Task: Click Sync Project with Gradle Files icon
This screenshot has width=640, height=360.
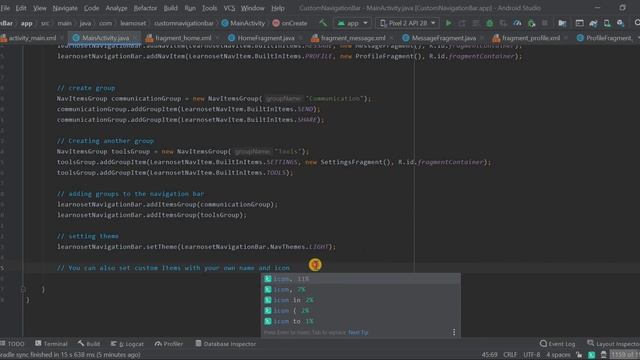Action: coord(593,23)
